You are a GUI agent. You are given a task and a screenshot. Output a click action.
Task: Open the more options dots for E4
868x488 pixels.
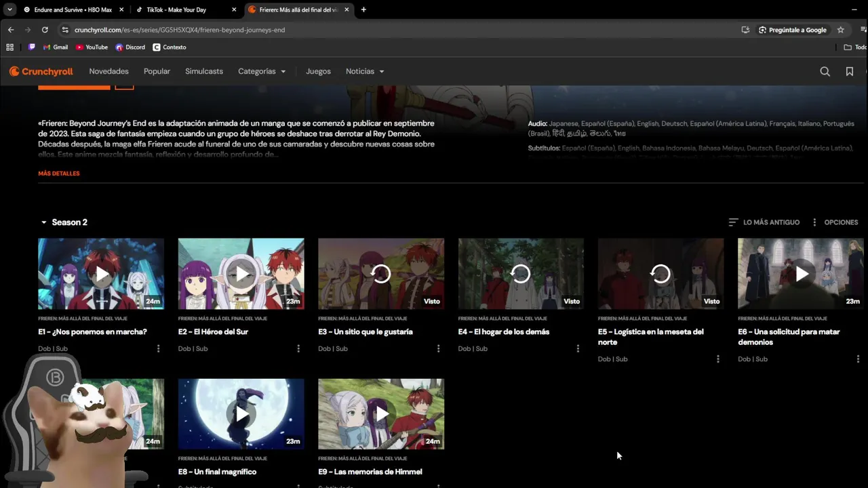click(x=578, y=348)
